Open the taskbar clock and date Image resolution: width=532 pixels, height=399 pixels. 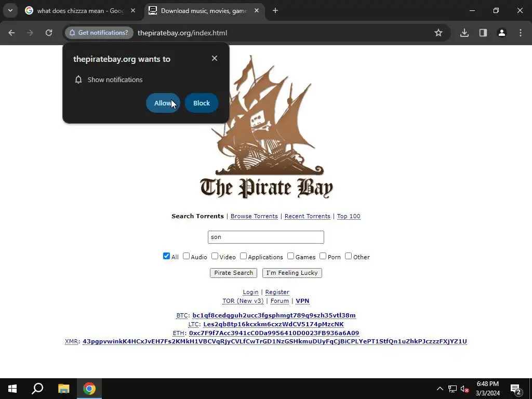click(487, 389)
